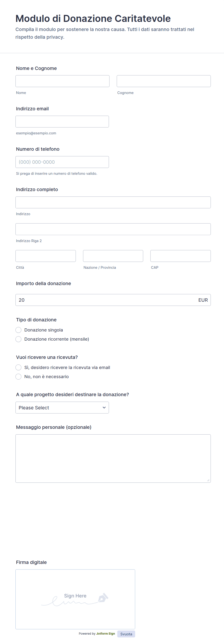Open the Jotform Sign link
Image resolution: width=224 pixels, height=644 pixels.
click(105, 633)
